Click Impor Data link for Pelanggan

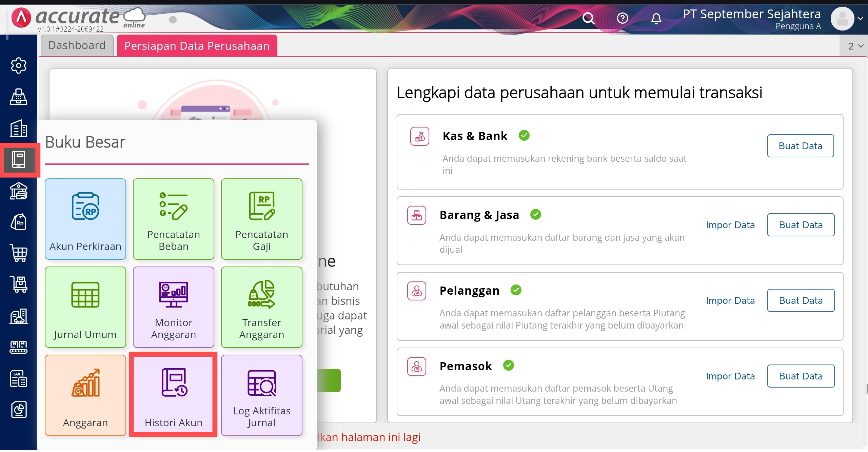point(730,300)
